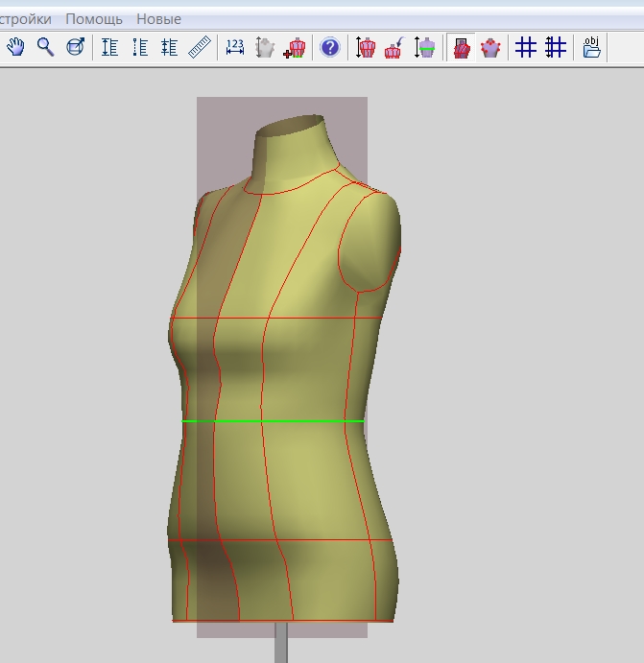This screenshot has width=644, height=663.
Task: Click red mannequin with height arrow icon
Action: click(x=366, y=47)
